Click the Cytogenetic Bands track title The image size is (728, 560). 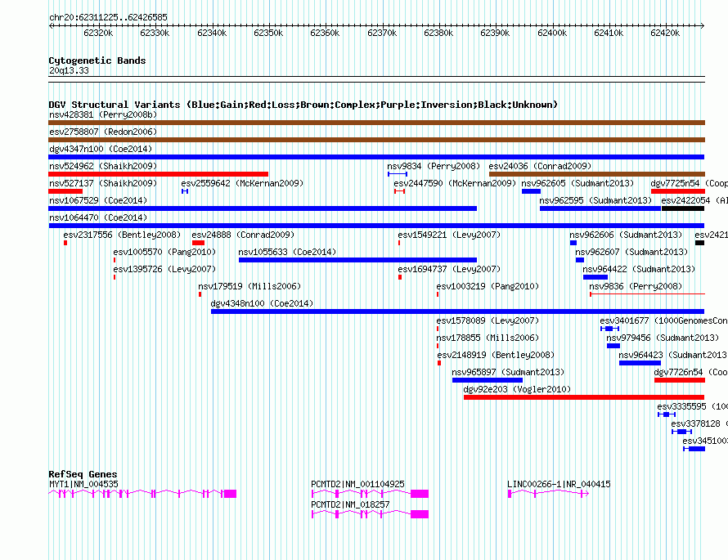pos(97,60)
